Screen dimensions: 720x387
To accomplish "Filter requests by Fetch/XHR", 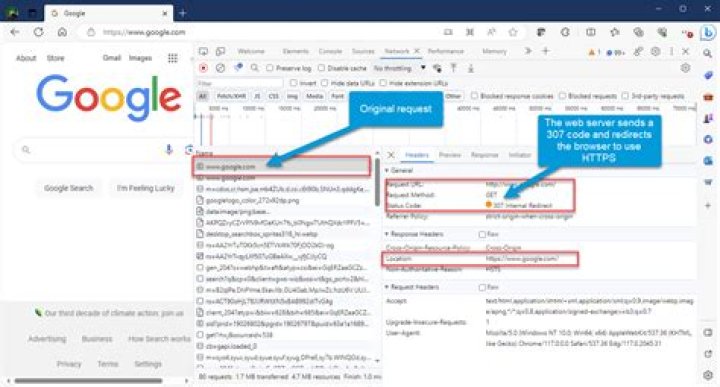I will coord(231,96).
